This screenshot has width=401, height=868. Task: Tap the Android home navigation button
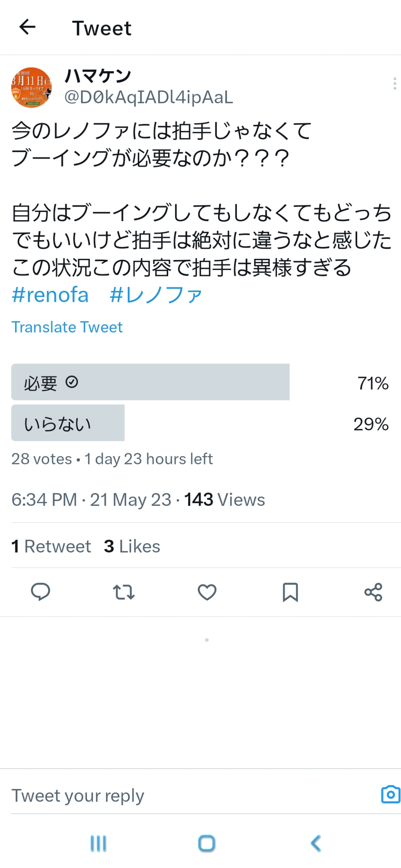tap(207, 843)
